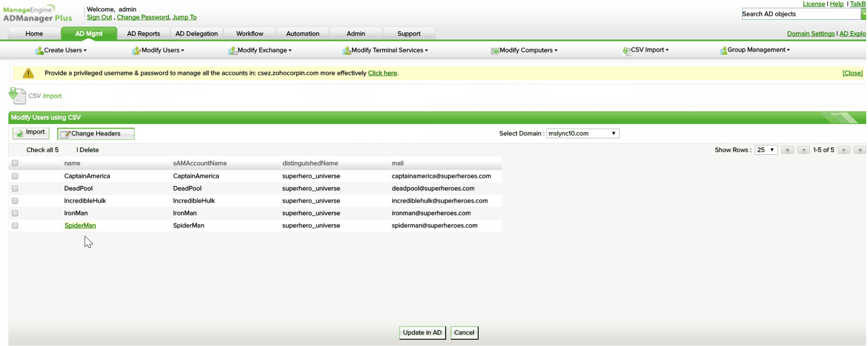868x346 pixels.
Task: Click the Modify Computers menu icon
Action: click(x=495, y=51)
